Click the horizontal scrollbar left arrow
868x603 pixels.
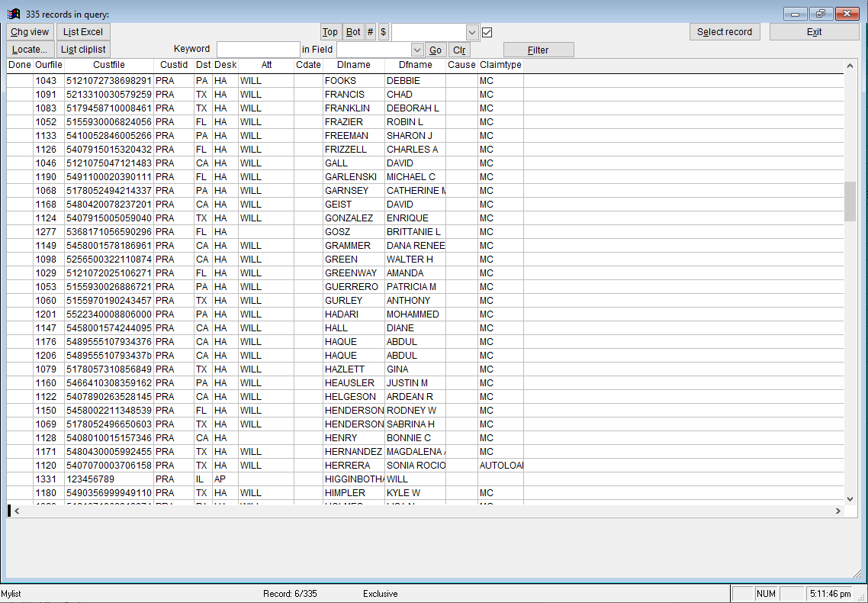click(x=17, y=511)
